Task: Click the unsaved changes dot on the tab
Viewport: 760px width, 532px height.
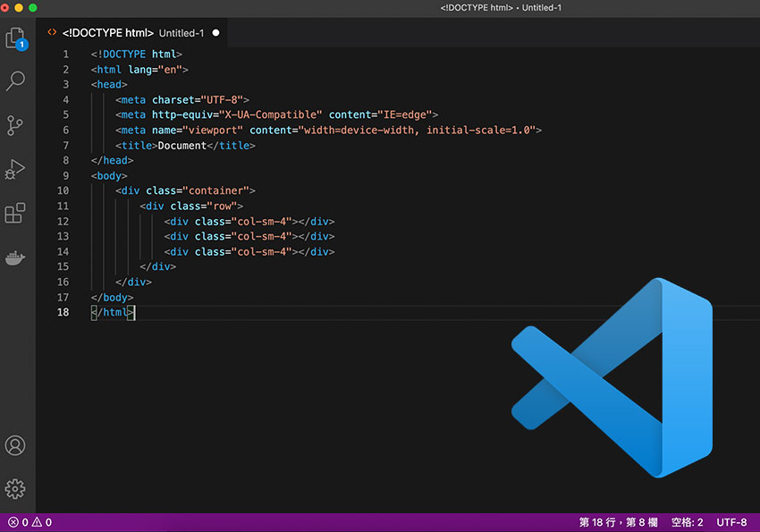Action: click(215, 32)
